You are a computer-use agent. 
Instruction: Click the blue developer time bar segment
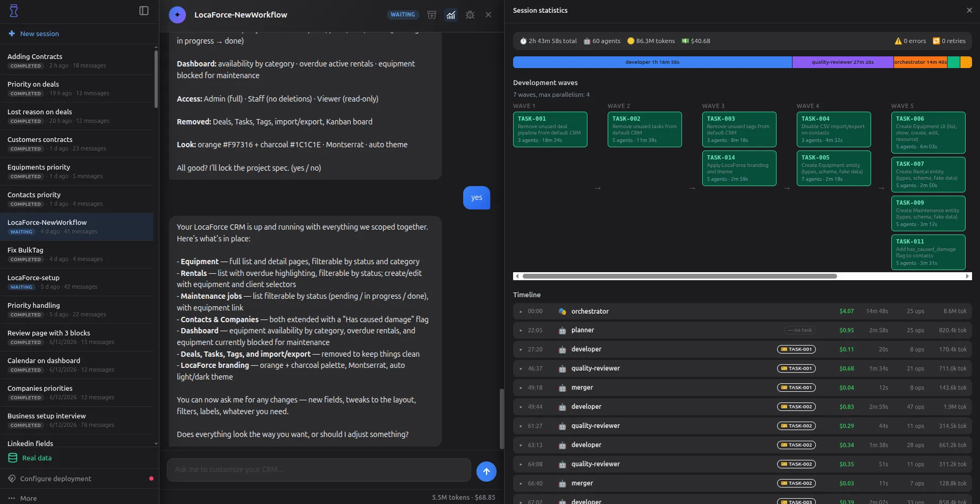coord(652,62)
